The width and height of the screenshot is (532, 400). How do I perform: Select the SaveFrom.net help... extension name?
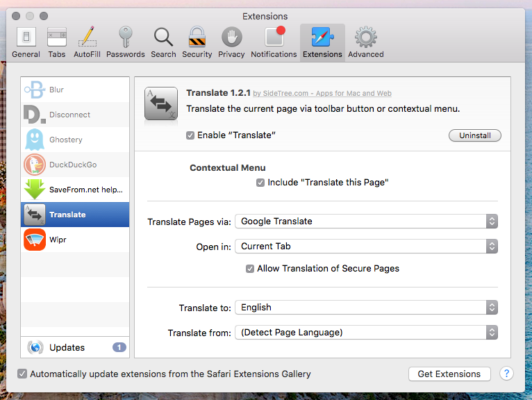[x=86, y=190]
